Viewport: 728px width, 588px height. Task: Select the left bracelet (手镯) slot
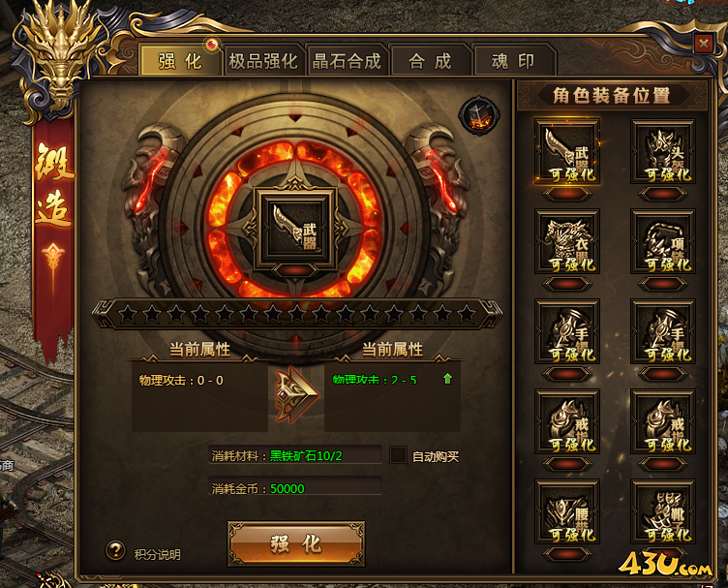pos(567,331)
